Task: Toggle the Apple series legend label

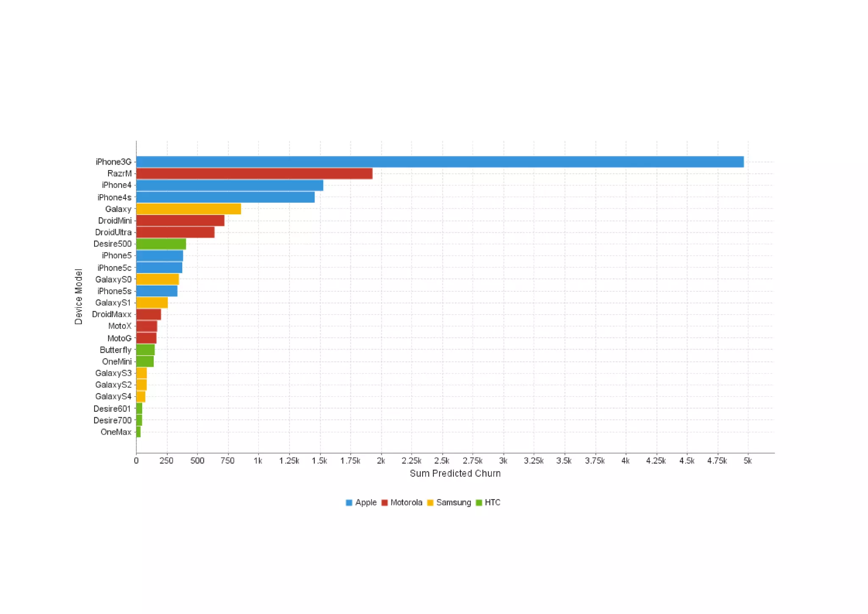Action: coord(366,502)
